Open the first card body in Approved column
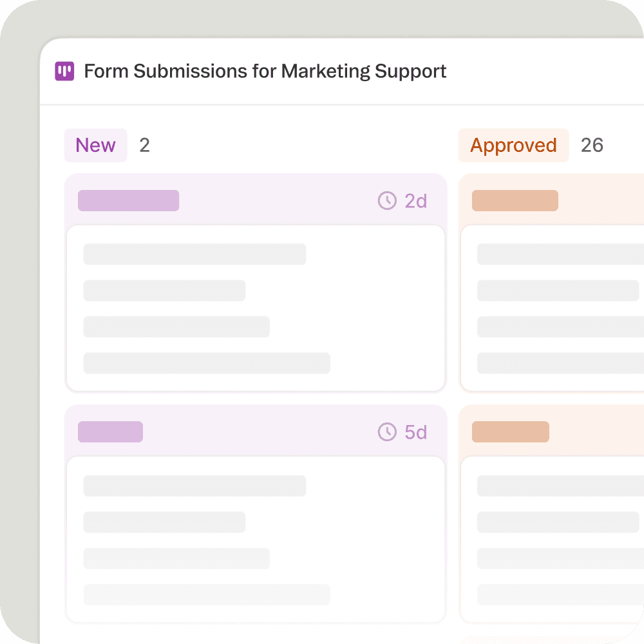Screen dimensions: 644x644 (553, 308)
